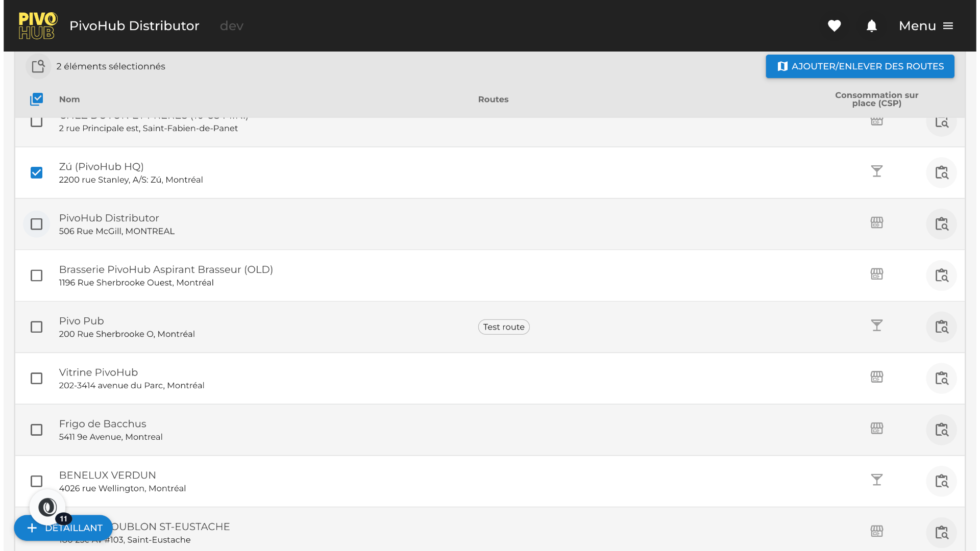Click the Test route chip
980x551 pixels.
503,327
